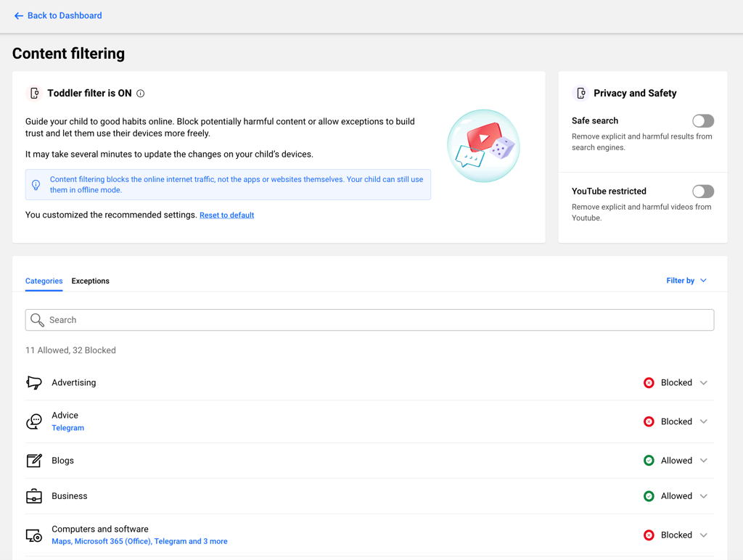Open the Telegram link under Advice
743x560 pixels.
(67, 428)
